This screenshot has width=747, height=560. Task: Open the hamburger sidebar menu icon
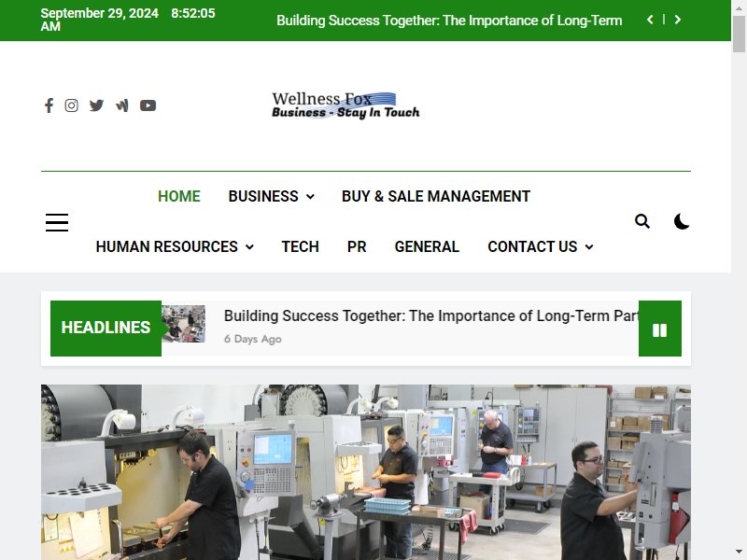(57, 222)
